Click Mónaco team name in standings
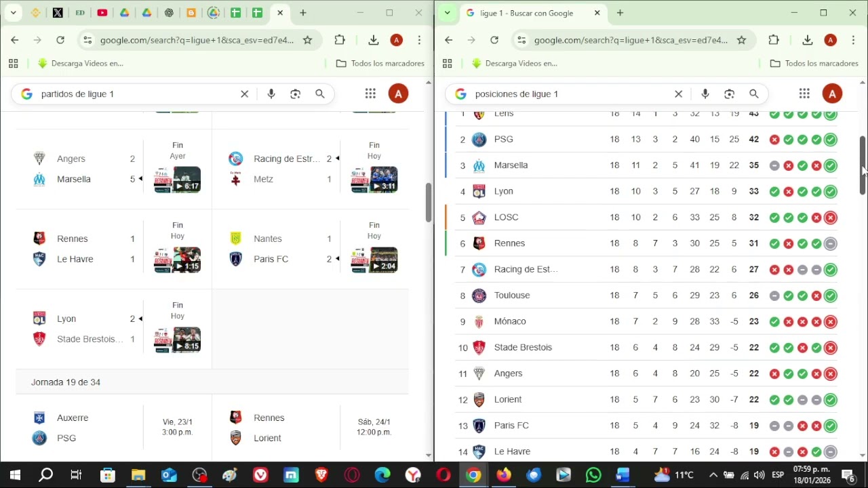The height and width of the screenshot is (488, 868). coord(510,321)
